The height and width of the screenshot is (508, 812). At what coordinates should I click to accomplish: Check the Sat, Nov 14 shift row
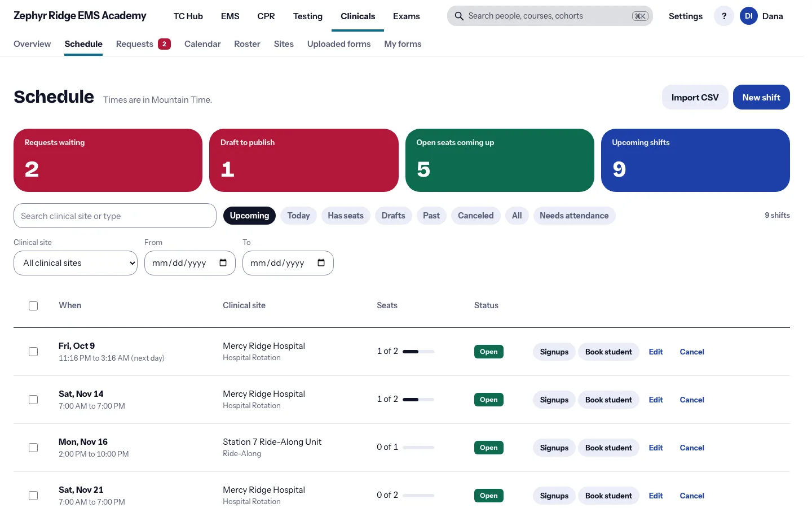click(33, 400)
